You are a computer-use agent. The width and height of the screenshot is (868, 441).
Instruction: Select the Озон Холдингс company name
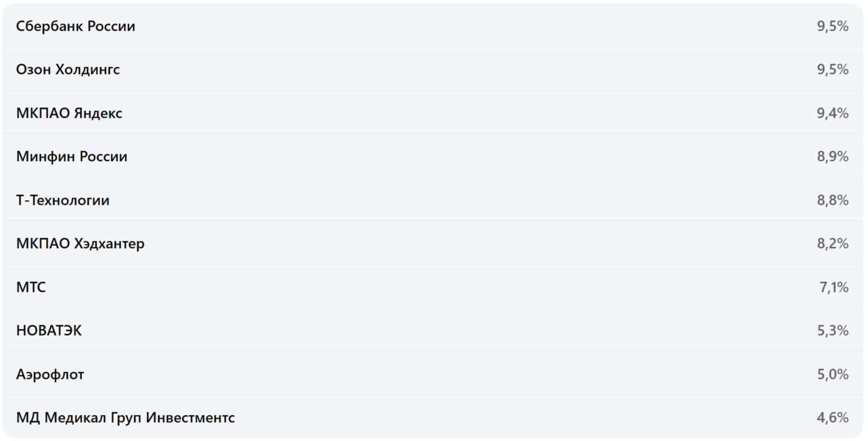click(68, 69)
